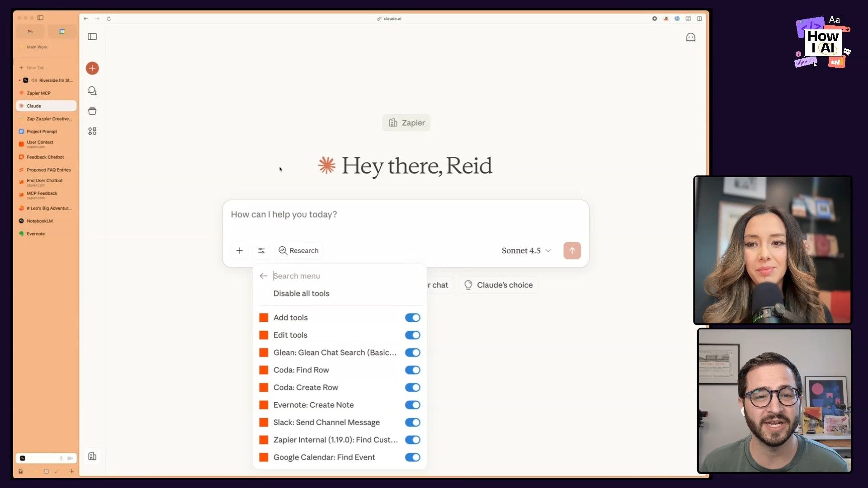Open Zap Zazplar Creative tab
The image size is (868, 488).
point(46,119)
